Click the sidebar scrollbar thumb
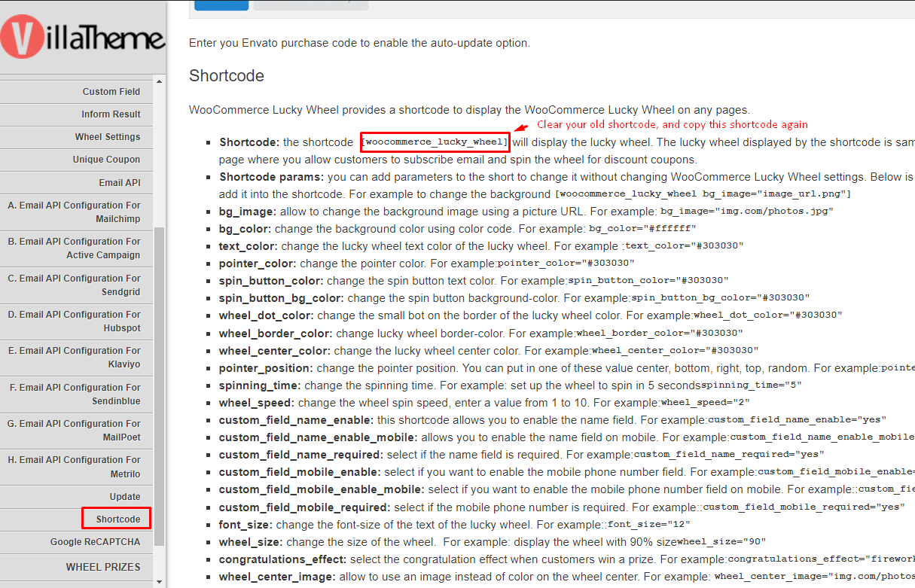 pos(159,386)
